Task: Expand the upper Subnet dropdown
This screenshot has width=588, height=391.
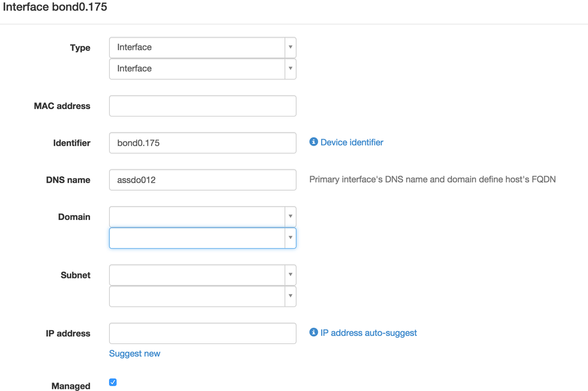Action: pyautogui.click(x=203, y=275)
